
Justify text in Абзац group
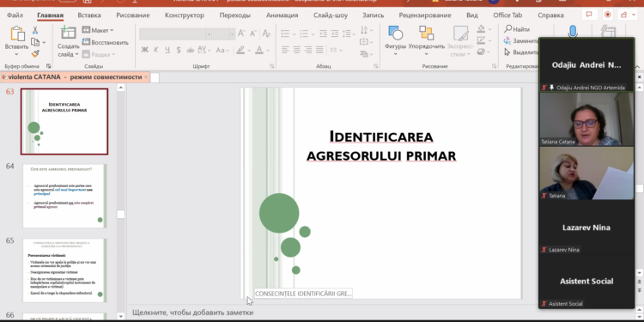[319, 50]
